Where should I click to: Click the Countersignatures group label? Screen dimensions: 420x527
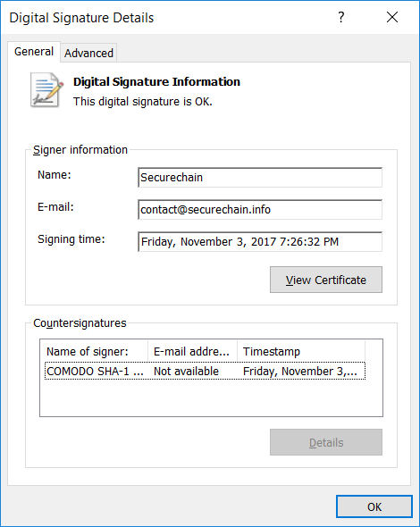point(80,323)
